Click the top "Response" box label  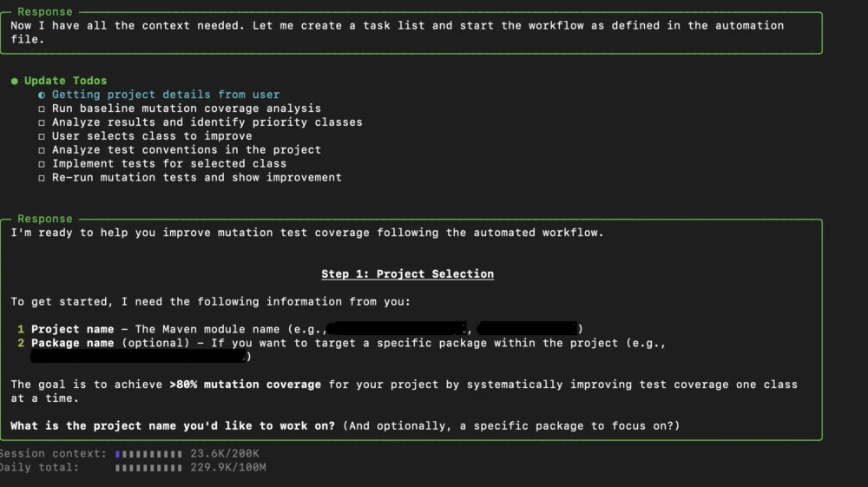(45, 12)
